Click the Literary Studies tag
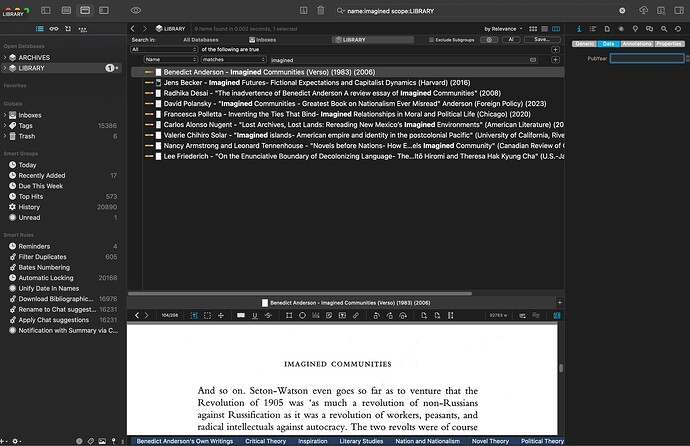The image size is (690, 446). (x=361, y=441)
